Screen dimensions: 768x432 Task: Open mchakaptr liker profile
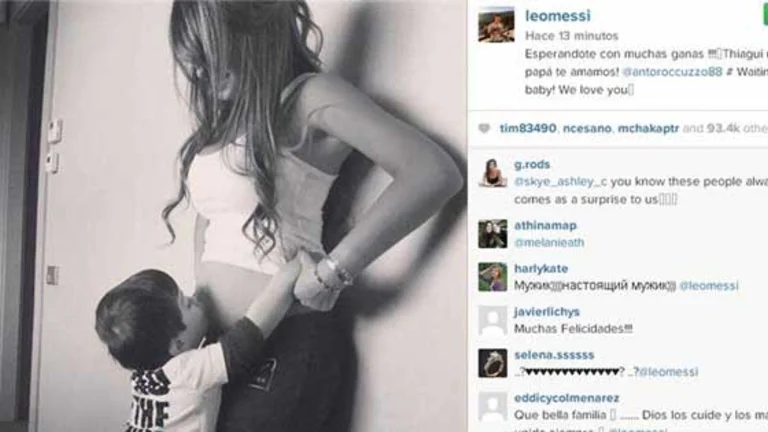click(648, 128)
